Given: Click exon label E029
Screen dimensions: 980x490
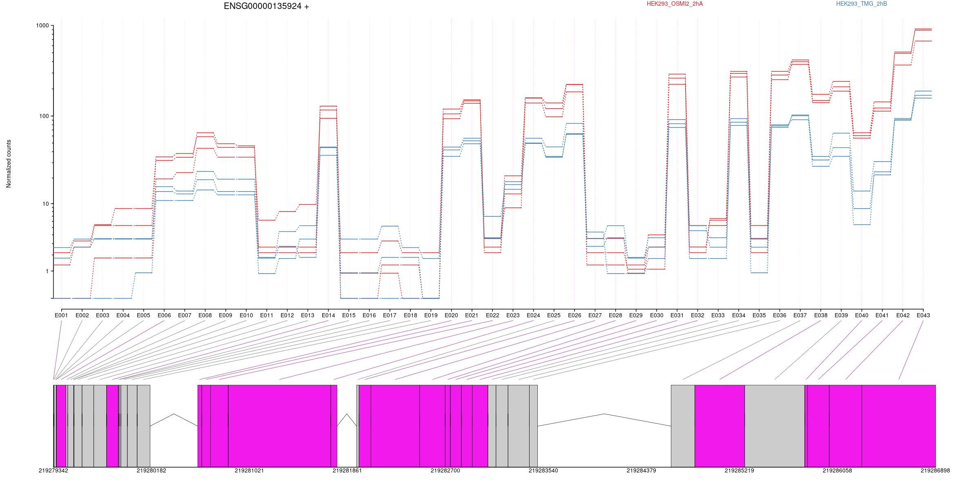Looking at the screenshot, I should (x=636, y=315).
